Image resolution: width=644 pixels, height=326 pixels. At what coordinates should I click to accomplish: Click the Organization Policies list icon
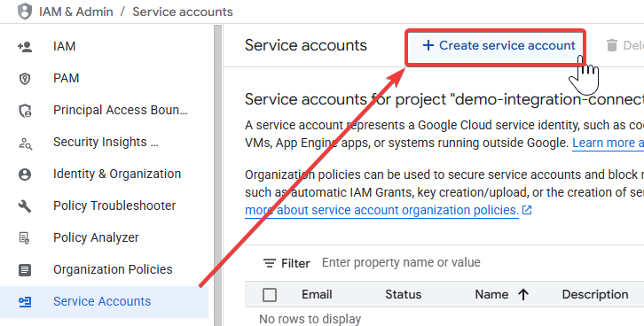(25, 270)
